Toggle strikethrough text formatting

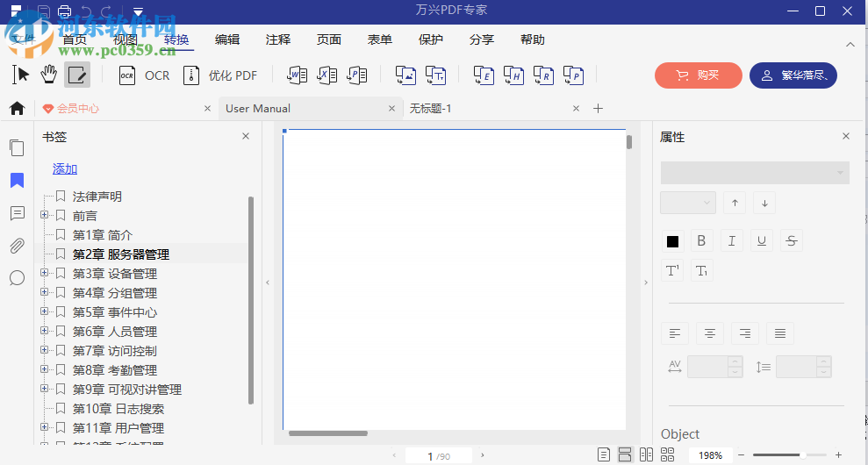pyautogui.click(x=791, y=240)
